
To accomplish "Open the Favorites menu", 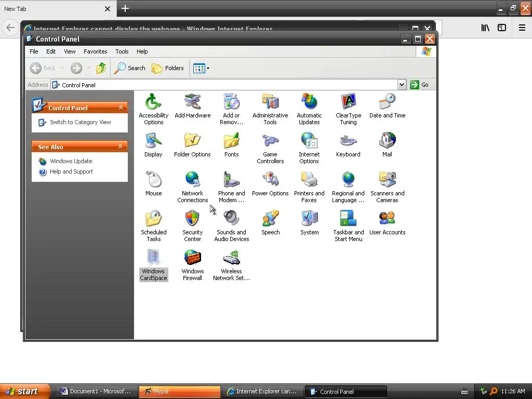I will pyautogui.click(x=96, y=51).
